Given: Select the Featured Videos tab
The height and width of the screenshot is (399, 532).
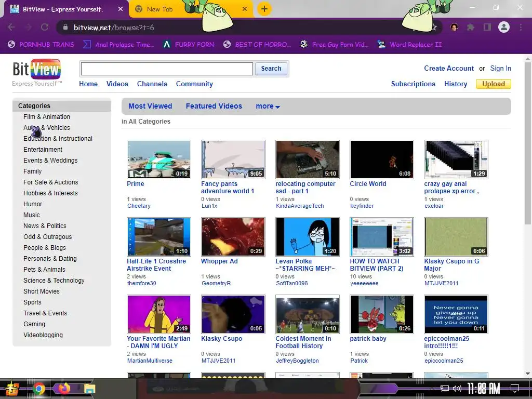Looking at the screenshot, I should point(214,106).
